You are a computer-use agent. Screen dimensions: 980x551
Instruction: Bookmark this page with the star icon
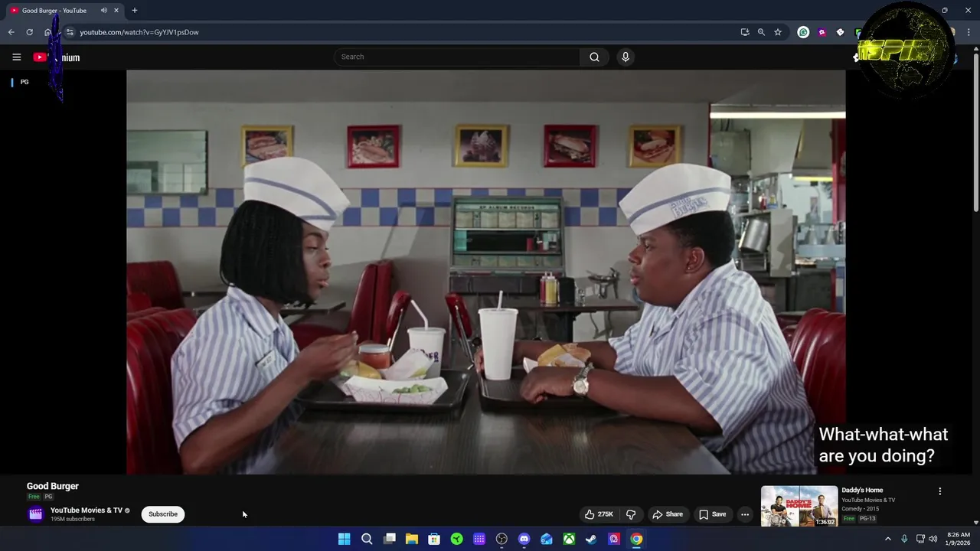point(778,32)
